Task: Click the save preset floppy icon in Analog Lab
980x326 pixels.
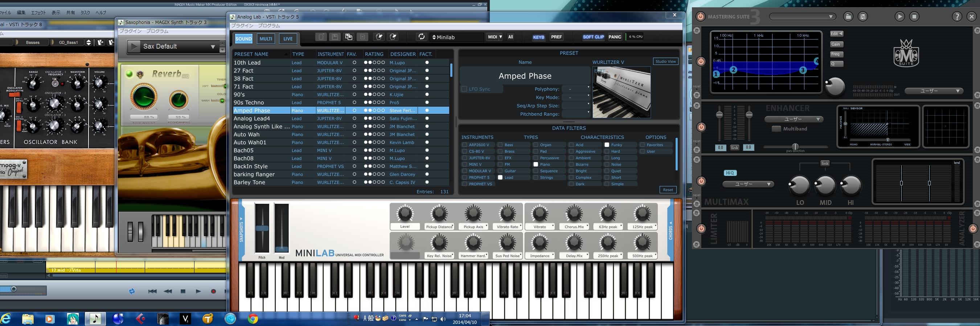Action: 335,37
